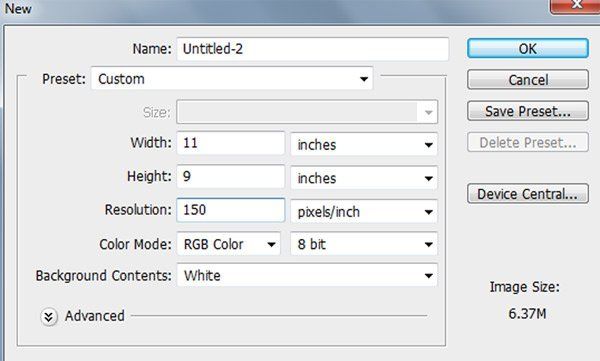Viewport: 600px width, 361px height.
Task: Open the Resolution units dropdown pixels/inch
Action: [x=364, y=211]
